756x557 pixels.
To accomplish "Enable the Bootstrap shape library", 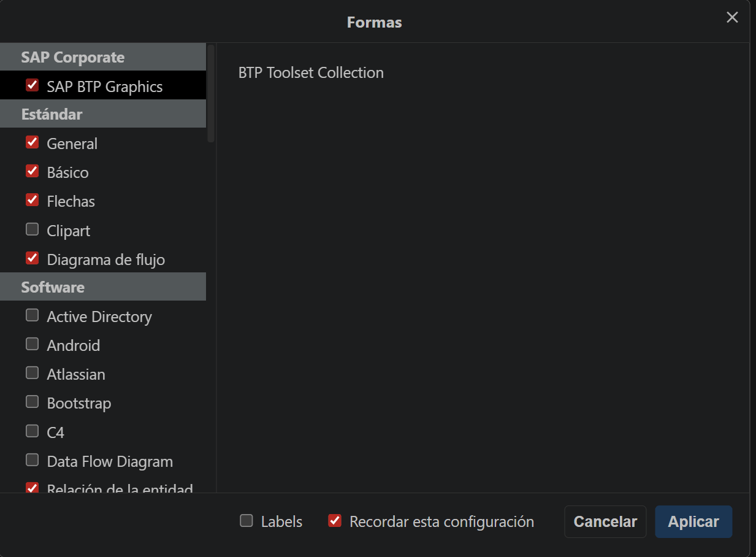I will 32,402.
